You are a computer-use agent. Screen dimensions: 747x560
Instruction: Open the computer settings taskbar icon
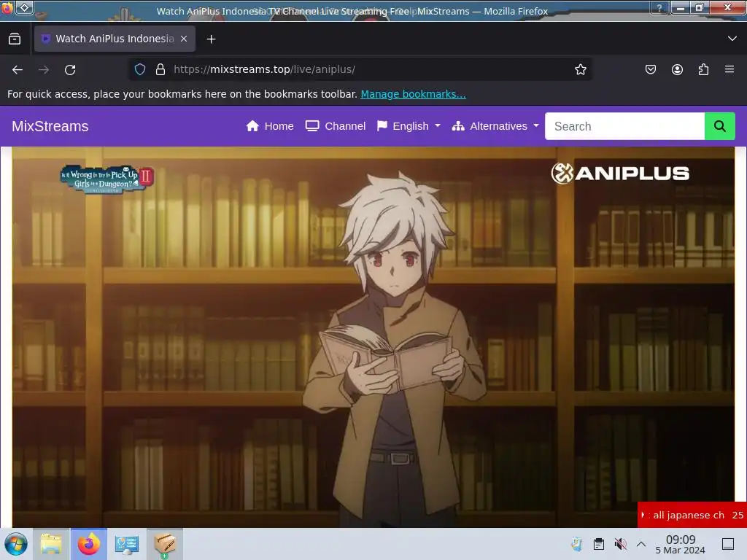(x=127, y=544)
